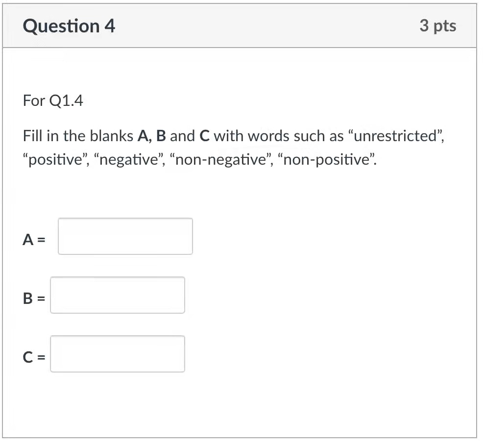The width and height of the screenshot is (483, 448).
Task: Click the word "and" between B and C
Action: (x=182, y=136)
